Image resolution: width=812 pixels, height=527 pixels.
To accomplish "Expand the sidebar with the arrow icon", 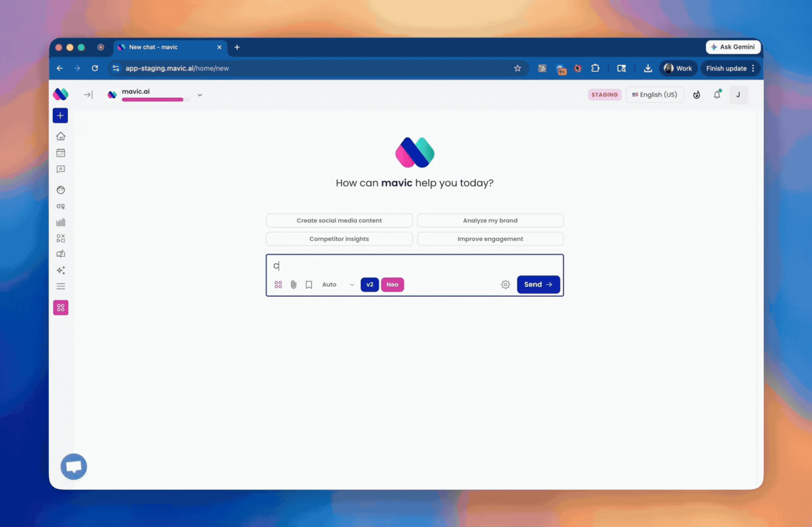I will click(88, 95).
